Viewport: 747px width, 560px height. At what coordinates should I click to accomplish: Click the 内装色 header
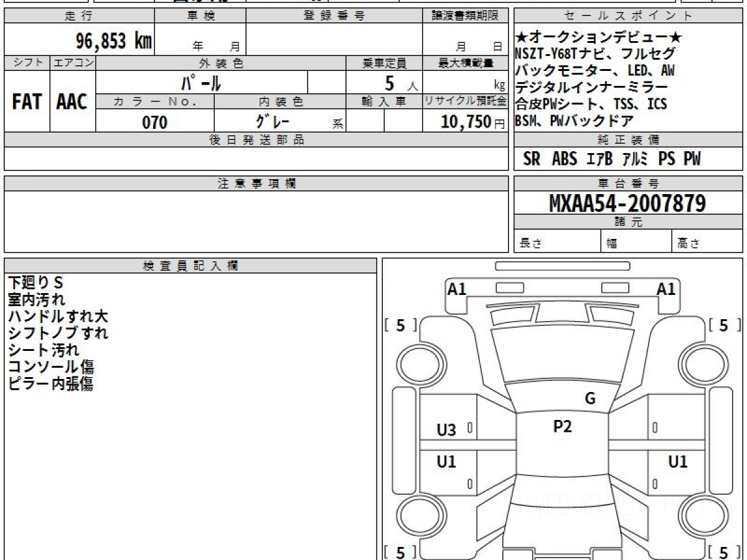tap(280, 101)
